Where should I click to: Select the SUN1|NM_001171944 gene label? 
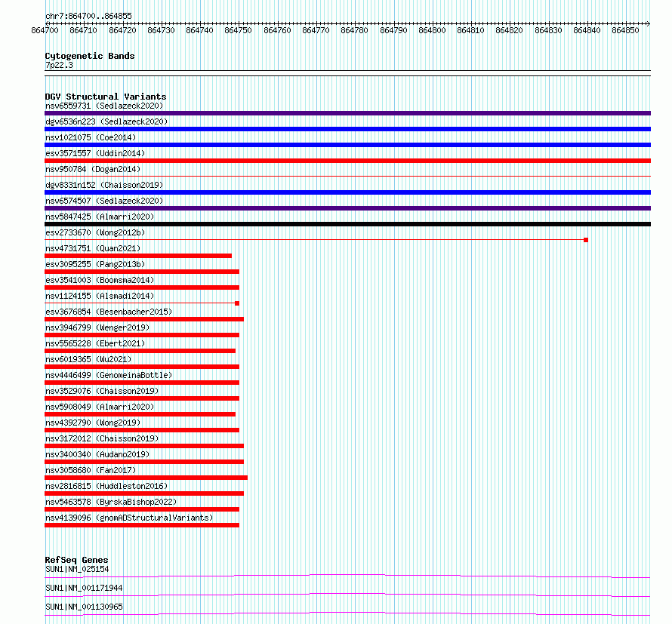coord(84,588)
